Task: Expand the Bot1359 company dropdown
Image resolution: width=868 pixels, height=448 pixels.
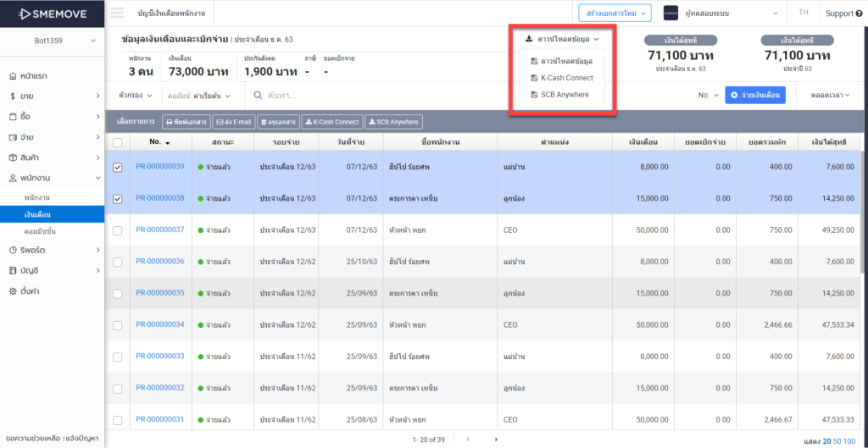Action: coord(52,41)
